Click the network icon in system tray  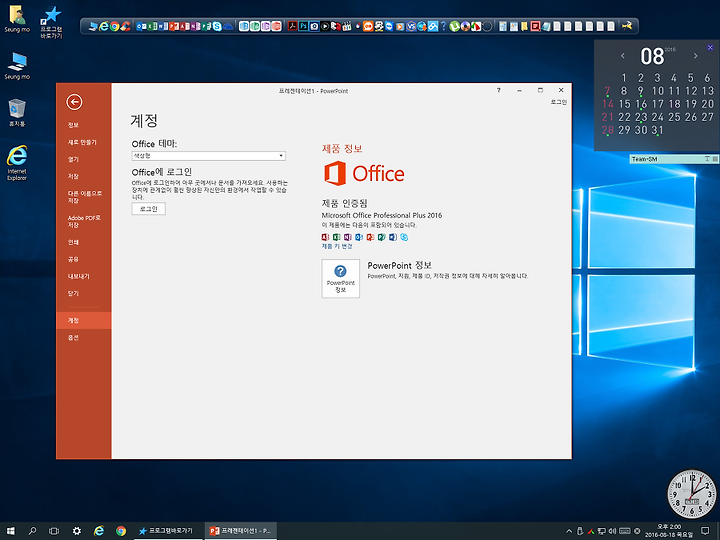[x=602, y=531]
